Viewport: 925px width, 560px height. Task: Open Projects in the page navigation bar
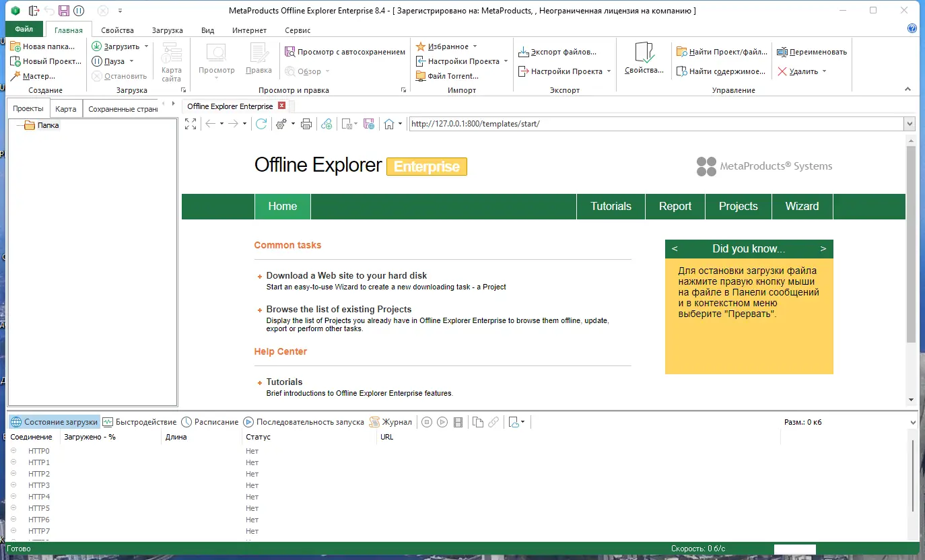tap(739, 207)
